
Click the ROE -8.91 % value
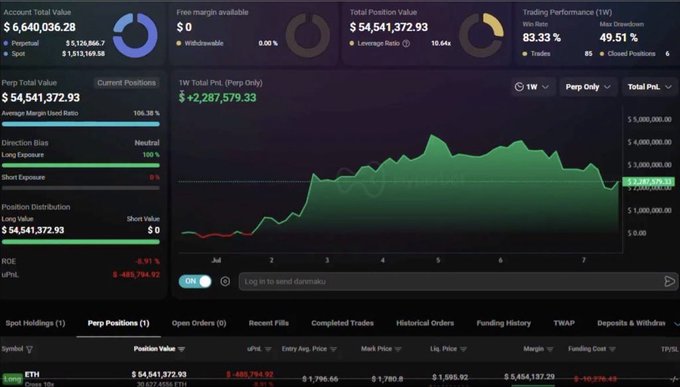click(x=147, y=261)
